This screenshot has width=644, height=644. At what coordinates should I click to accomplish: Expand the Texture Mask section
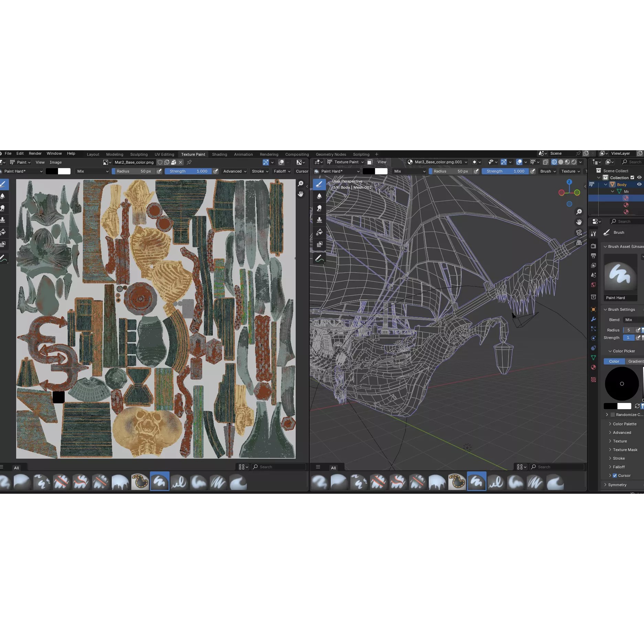(x=624, y=449)
